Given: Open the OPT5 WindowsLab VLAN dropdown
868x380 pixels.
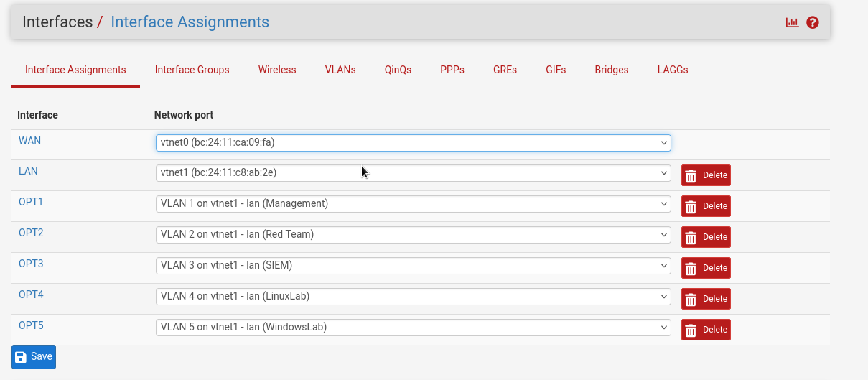Looking at the screenshot, I should [x=414, y=328].
